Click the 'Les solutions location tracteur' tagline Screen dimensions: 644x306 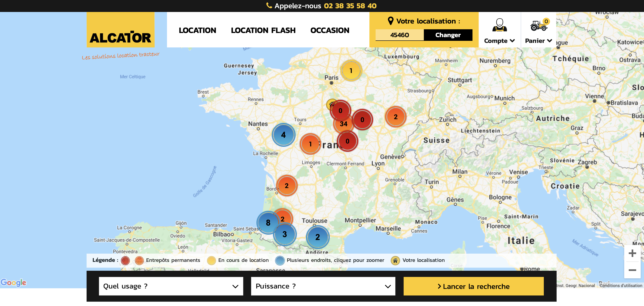tap(121, 55)
